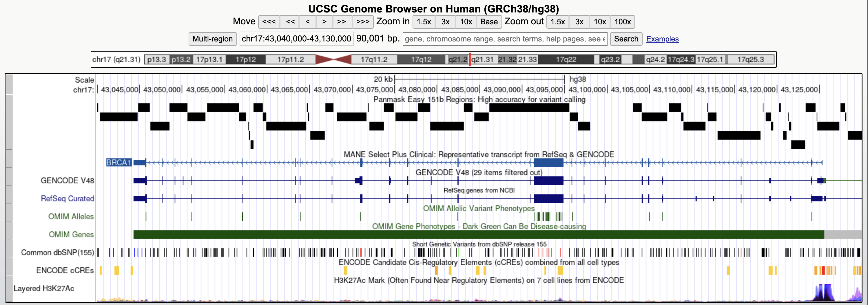Screen dimensions: 868x305
Task: Zoom in 10x on the current region
Action: [466, 21]
